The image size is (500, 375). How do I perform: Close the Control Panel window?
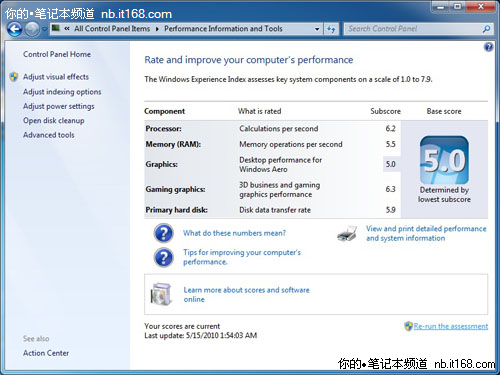(x=481, y=7)
